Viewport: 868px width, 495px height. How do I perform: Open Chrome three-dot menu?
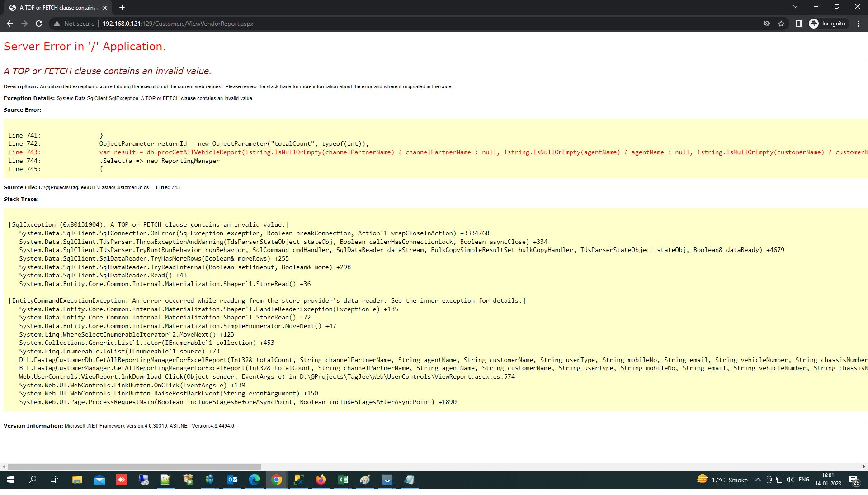click(x=858, y=24)
